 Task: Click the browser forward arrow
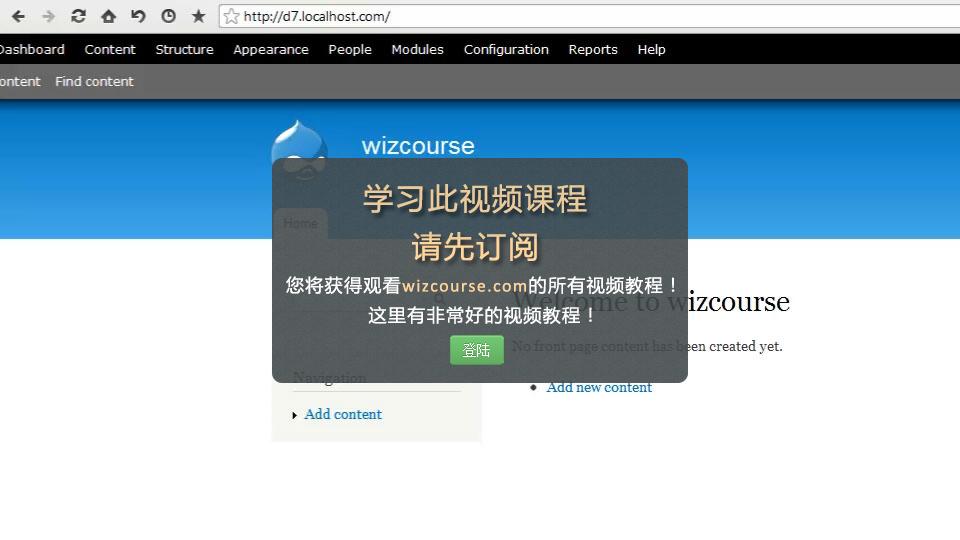pos(48,17)
